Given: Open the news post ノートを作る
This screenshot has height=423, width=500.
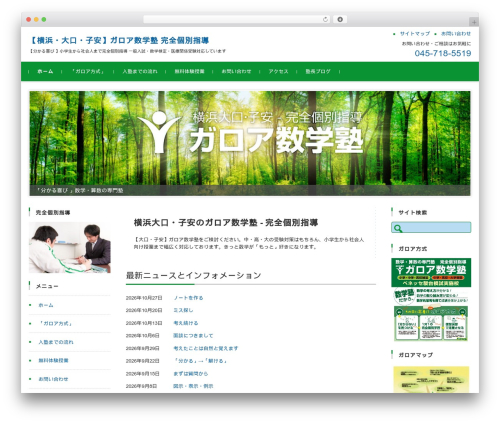Looking at the screenshot, I should coord(188,298).
